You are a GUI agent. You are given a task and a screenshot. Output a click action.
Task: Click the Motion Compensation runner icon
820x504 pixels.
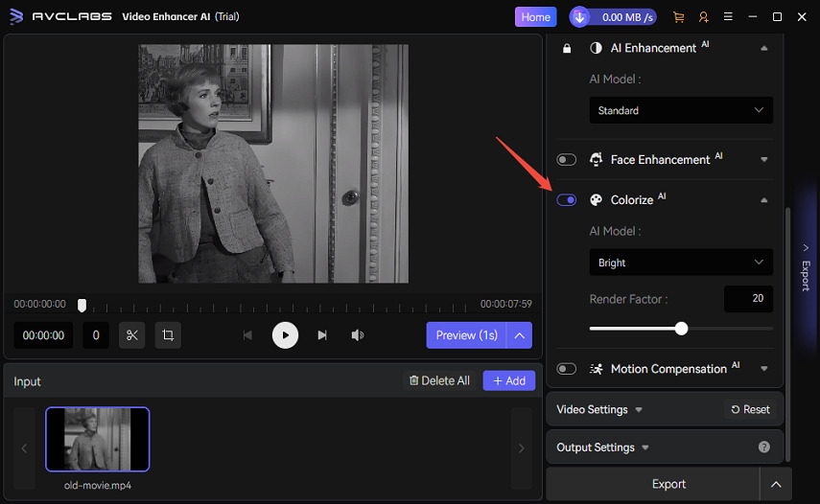596,369
